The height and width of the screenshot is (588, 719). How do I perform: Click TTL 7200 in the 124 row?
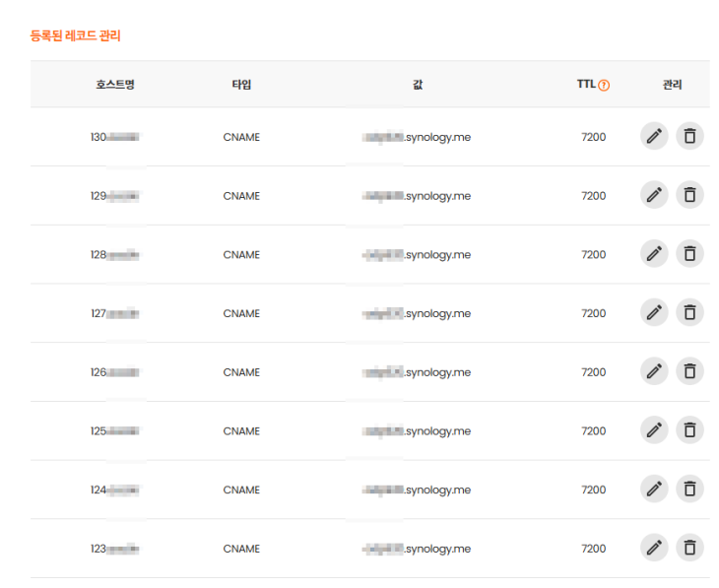(x=593, y=490)
